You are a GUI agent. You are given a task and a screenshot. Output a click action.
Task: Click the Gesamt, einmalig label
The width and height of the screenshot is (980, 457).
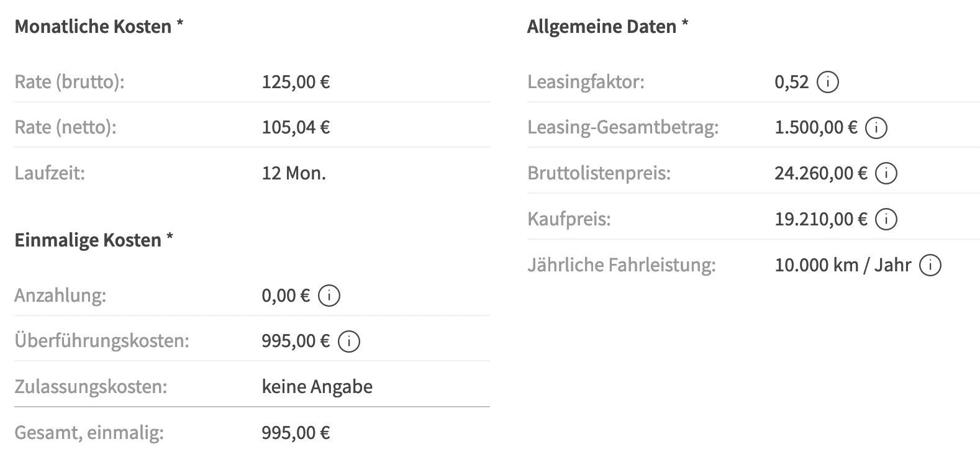pyautogui.click(x=89, y=433)
